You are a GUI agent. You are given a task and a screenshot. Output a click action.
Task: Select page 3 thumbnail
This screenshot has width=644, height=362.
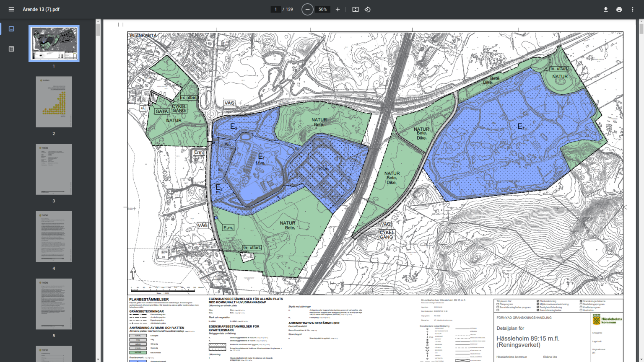pyautogui.click(x=54, y=169)
